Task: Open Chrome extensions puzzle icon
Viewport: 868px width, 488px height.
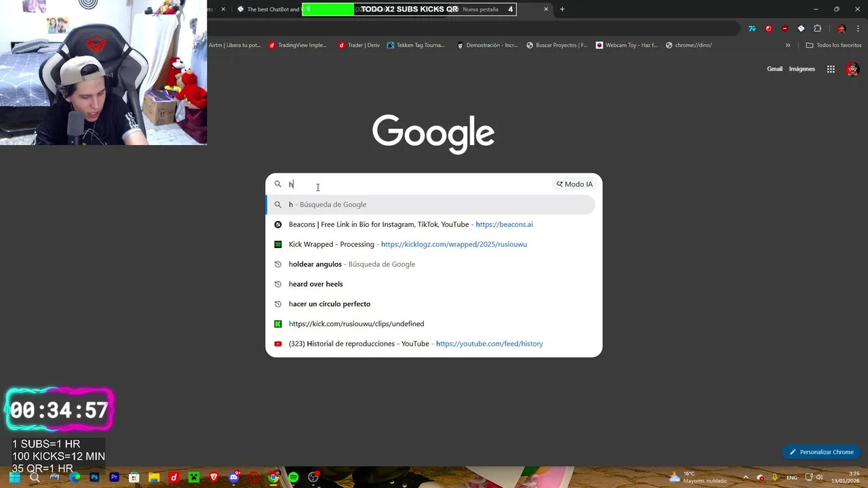Action: click(817, 28)
